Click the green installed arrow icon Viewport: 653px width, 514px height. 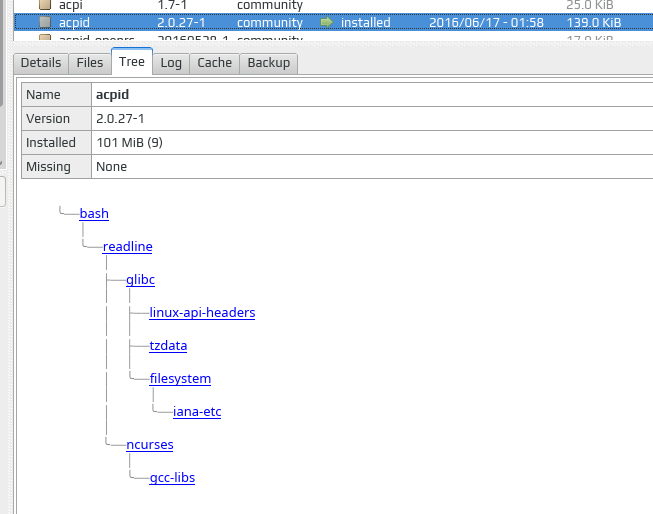click(326, 22)
